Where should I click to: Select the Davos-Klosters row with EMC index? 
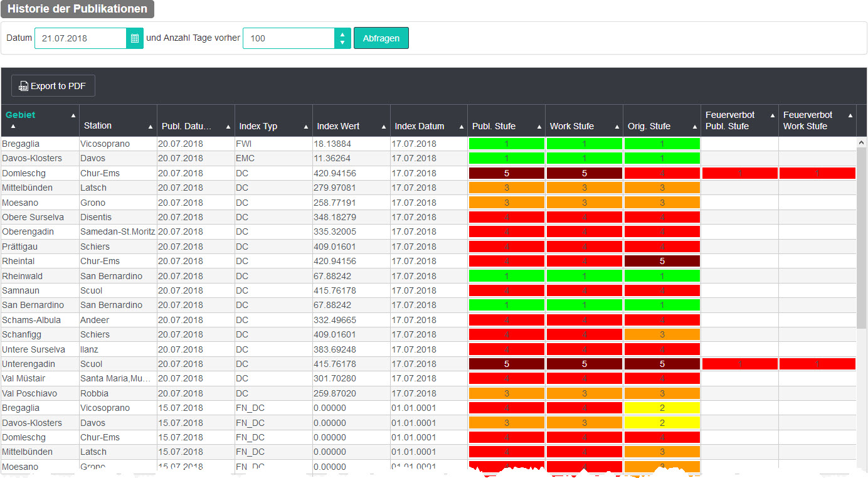(x=429, y=158)
